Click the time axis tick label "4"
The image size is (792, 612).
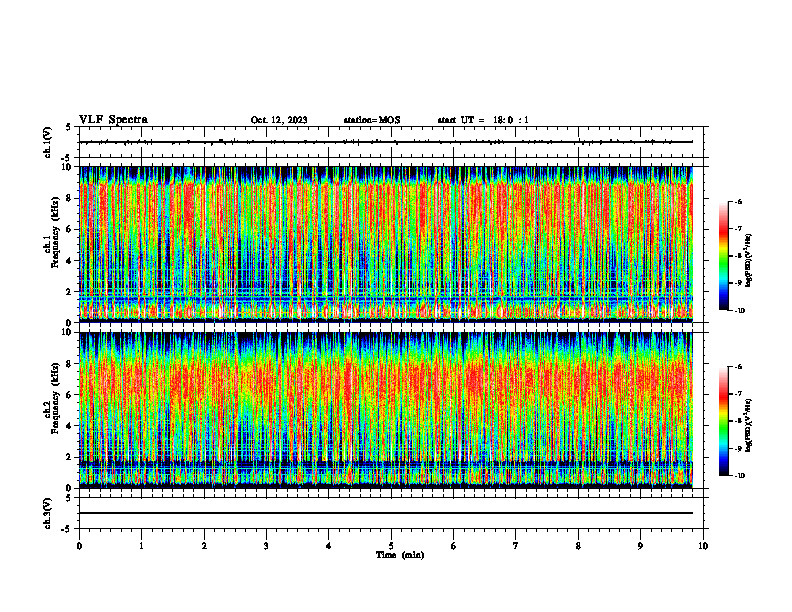[329, 546]
